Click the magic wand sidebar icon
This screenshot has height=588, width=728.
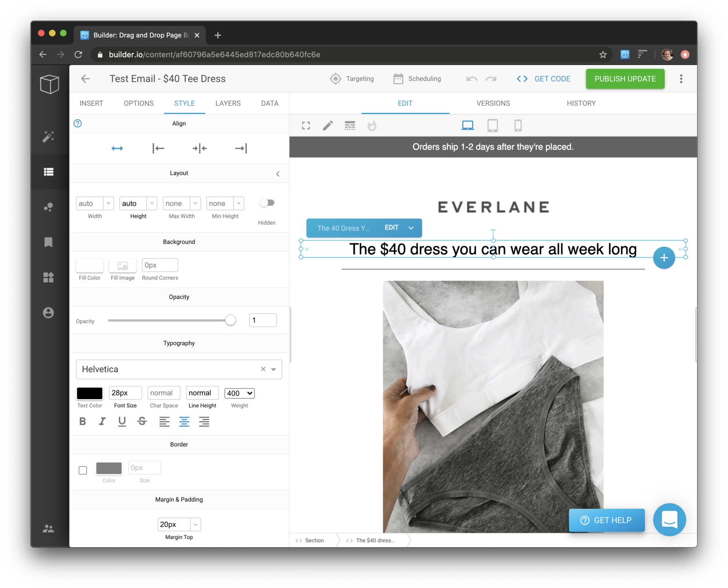(49, 136)
